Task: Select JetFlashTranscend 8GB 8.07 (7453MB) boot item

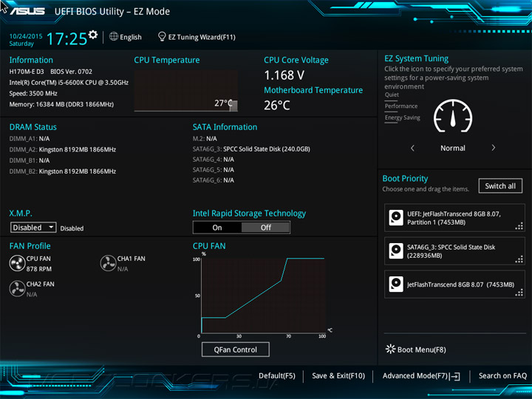Action: coord(454,284)
